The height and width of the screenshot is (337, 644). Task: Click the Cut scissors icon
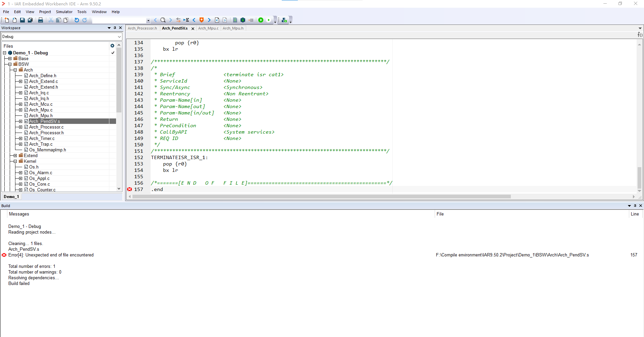(51, 20)
